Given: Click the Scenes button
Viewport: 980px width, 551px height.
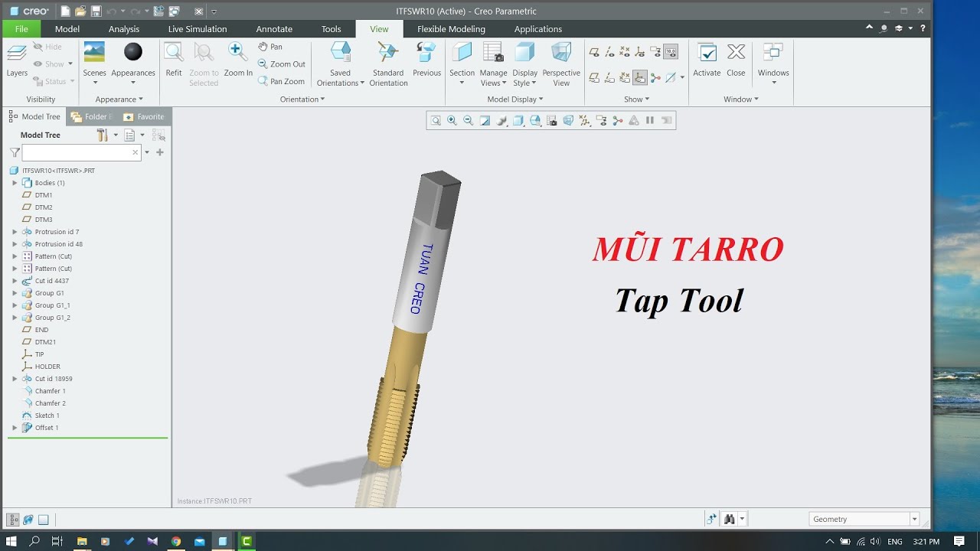Looking at the screenshot, I should pyautogui.click(x=94, y=64).
